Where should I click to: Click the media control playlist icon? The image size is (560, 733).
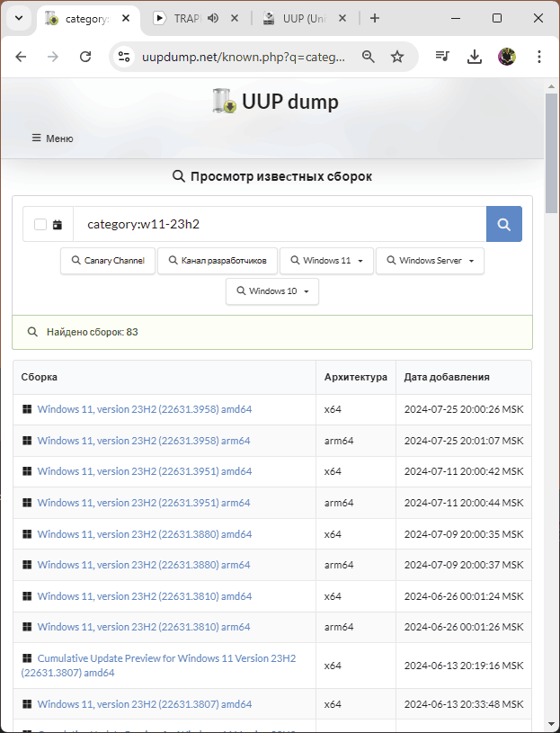point(442,57)
